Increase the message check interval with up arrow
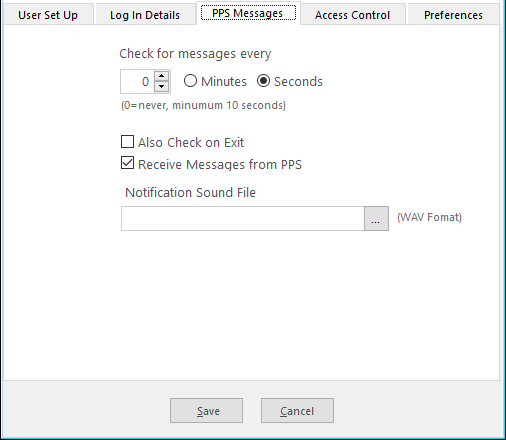 point(162,76)
